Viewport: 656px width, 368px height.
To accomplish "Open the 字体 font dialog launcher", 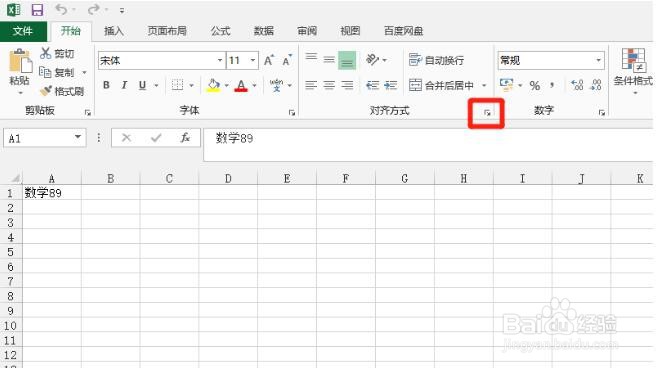I will pos(292,112).
